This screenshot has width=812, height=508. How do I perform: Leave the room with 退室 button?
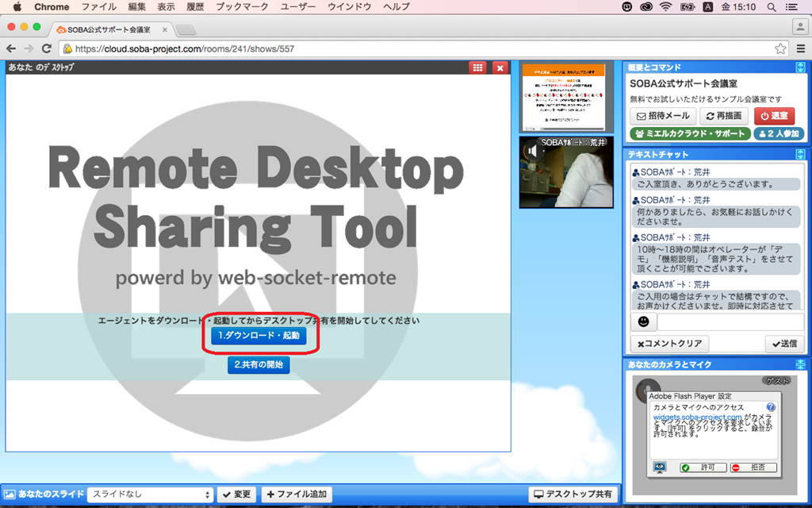click(774, 116)
